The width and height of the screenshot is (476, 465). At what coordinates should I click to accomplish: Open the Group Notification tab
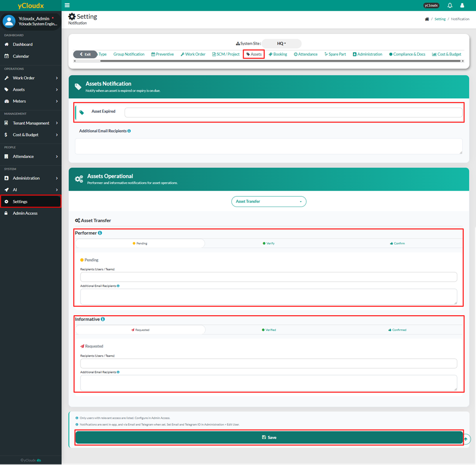coord(129,54)
